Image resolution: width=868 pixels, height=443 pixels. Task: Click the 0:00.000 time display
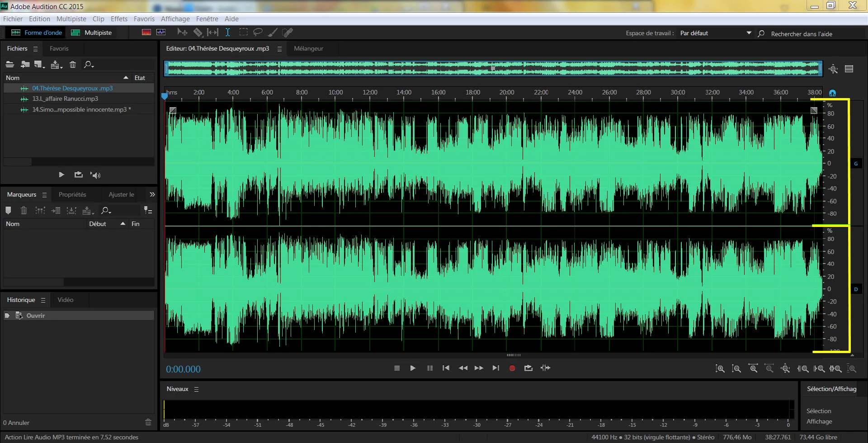point(183,369)
